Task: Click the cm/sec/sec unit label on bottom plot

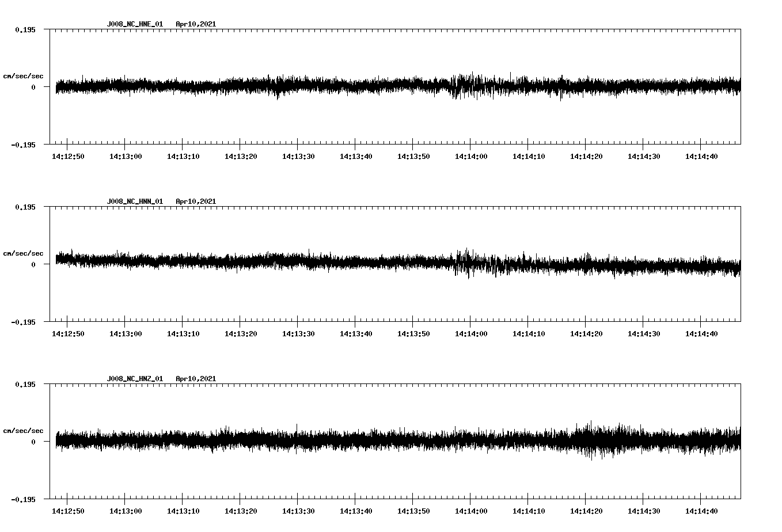Action: click(23, 430)
